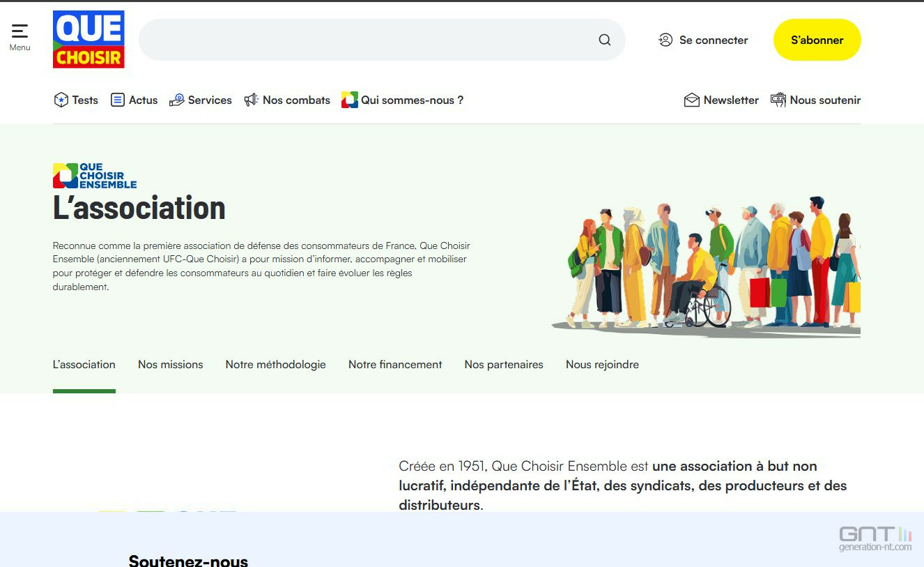This screenshot has height=567, width=924.
Task: Click the Que Choisir Ensemble banner logo
Action: pyautogui.click(x=95, y=176)
